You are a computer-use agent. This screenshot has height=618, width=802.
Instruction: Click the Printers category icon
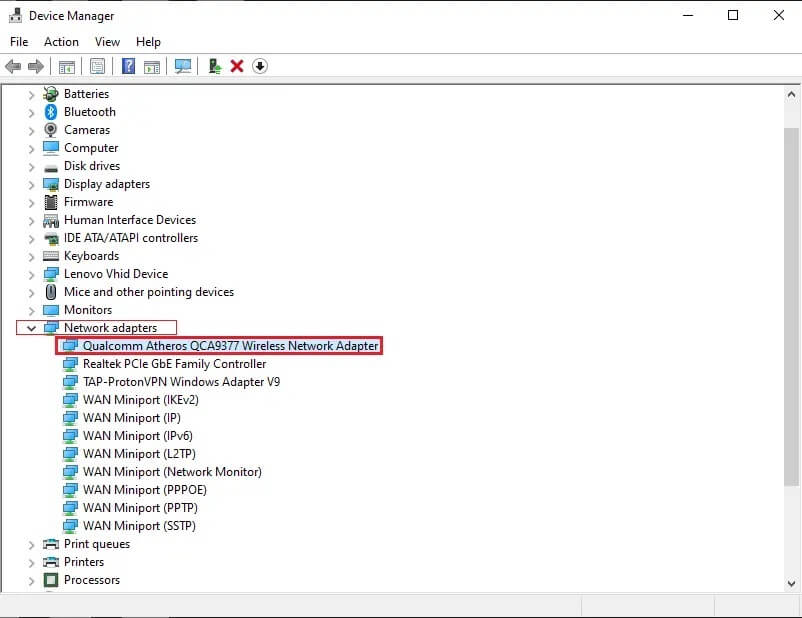(x=51, y=562)
